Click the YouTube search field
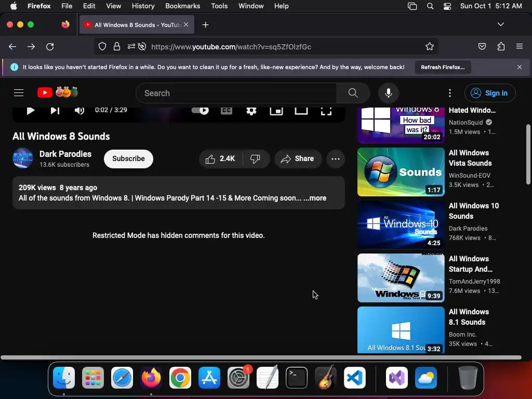This screenshot has height=399, width=532. tap(236, 93)
